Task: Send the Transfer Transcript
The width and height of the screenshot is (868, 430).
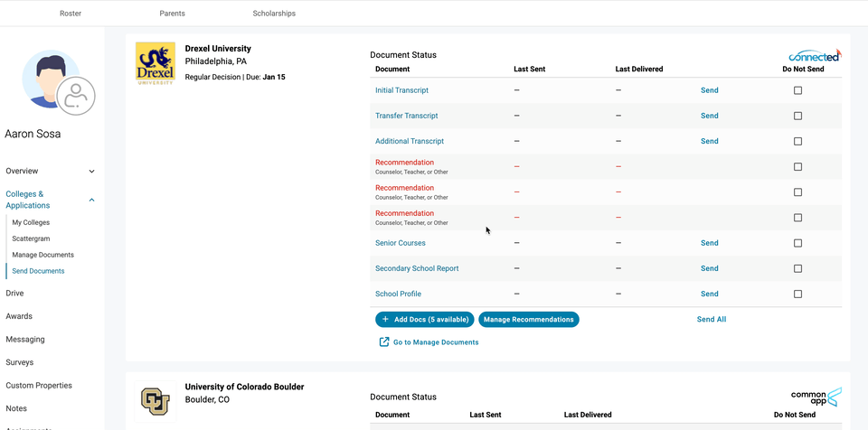Action: click(709, 116)
